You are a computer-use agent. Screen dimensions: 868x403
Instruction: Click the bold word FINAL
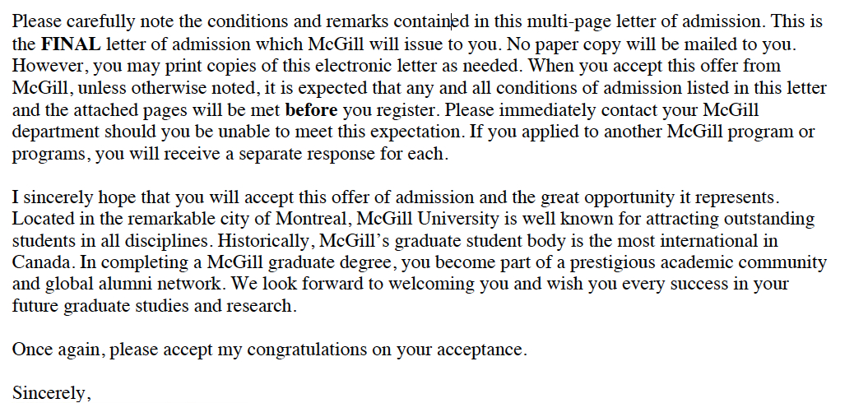[71, 44]
